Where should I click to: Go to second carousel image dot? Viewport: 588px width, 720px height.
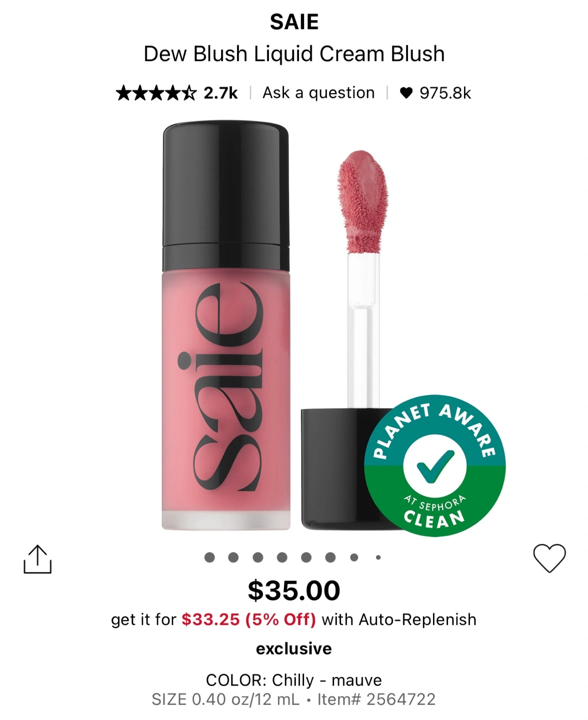pos(233,557)
